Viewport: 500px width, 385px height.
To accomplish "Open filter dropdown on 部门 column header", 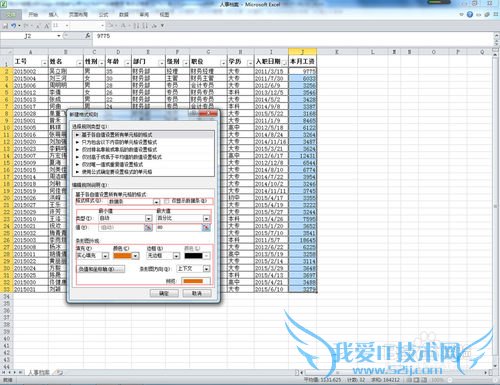I will pyautogui.click(x=161, y=63).
